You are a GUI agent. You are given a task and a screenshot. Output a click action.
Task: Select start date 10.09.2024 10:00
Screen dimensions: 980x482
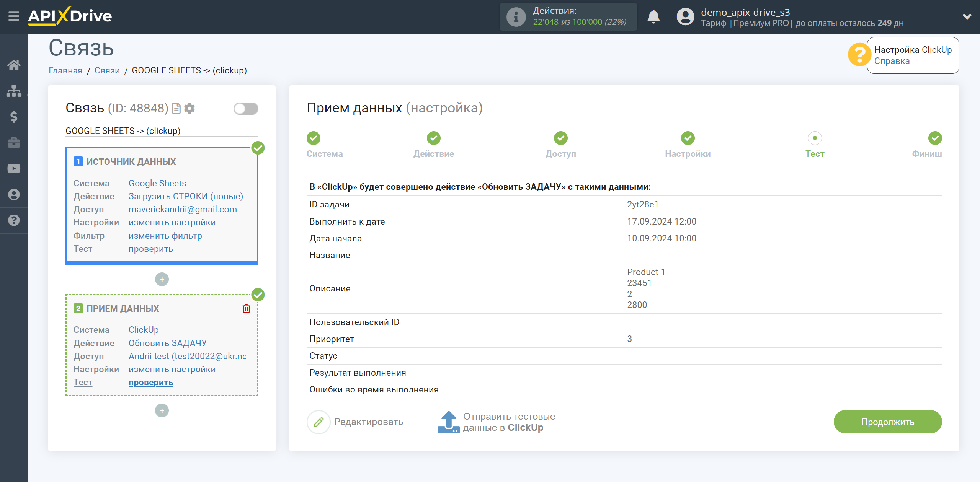[661, 238]
